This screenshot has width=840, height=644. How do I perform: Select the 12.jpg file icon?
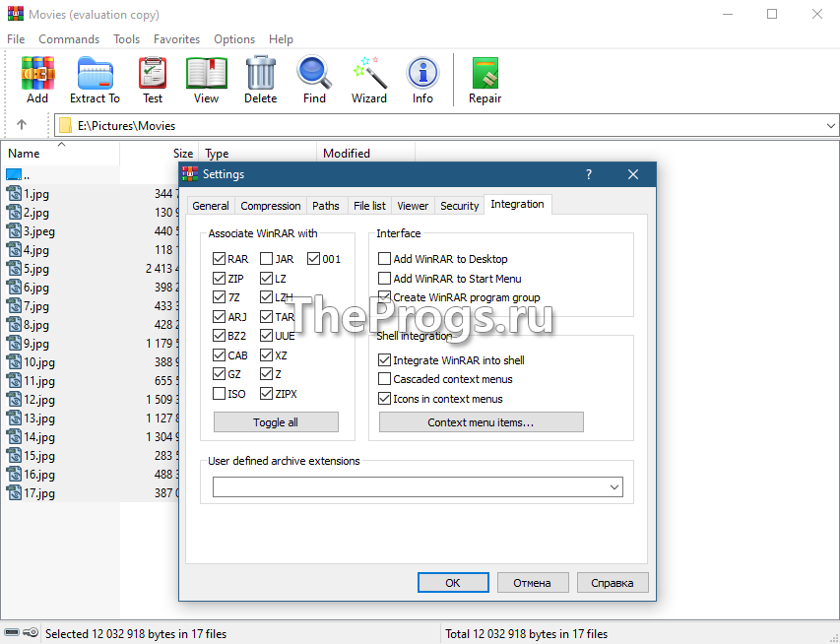pos(14,399)
